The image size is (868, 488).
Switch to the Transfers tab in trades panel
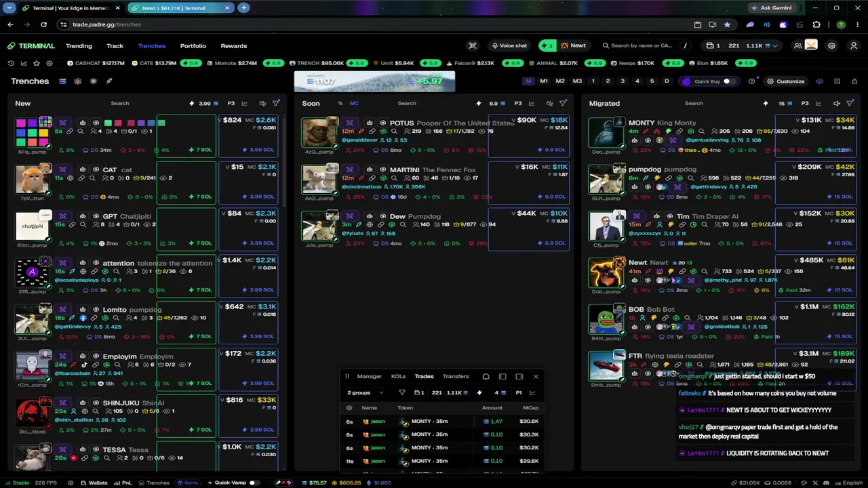456,376
